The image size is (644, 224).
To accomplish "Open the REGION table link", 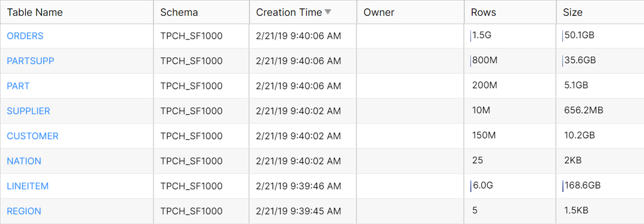I will click(x=24, y=211).
